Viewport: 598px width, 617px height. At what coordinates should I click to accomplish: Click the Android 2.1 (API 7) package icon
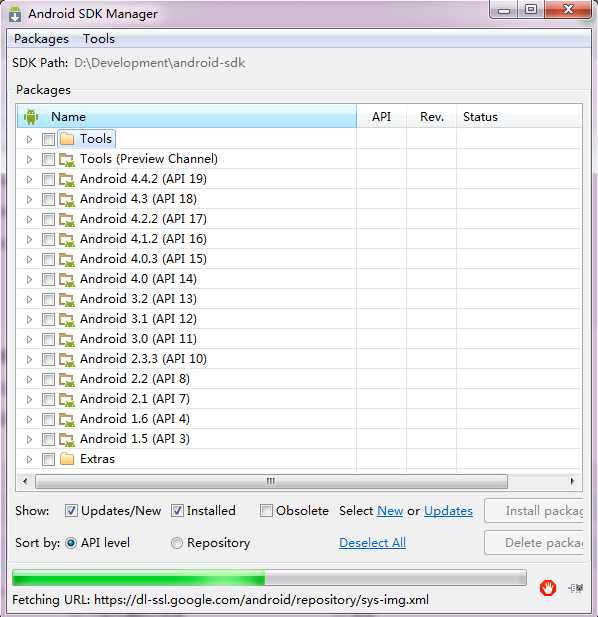[67, 399]
